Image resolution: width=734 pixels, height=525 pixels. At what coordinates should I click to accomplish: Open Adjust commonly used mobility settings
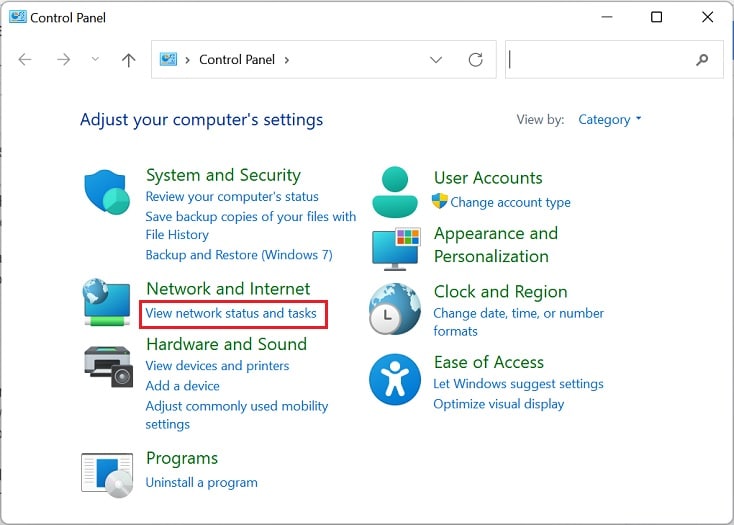(x=236, y=415)
